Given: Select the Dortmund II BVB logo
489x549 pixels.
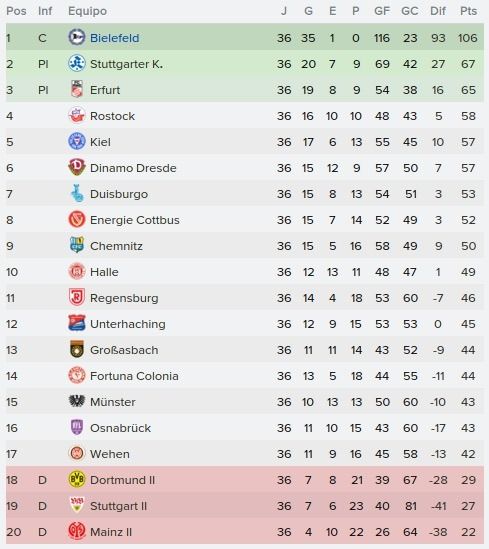Looking at the screenshot, I should pos(77,479).
